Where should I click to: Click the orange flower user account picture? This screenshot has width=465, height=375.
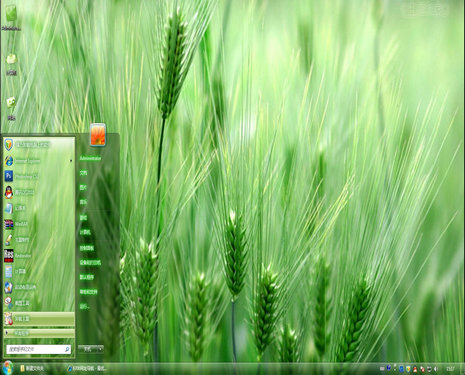98,135
